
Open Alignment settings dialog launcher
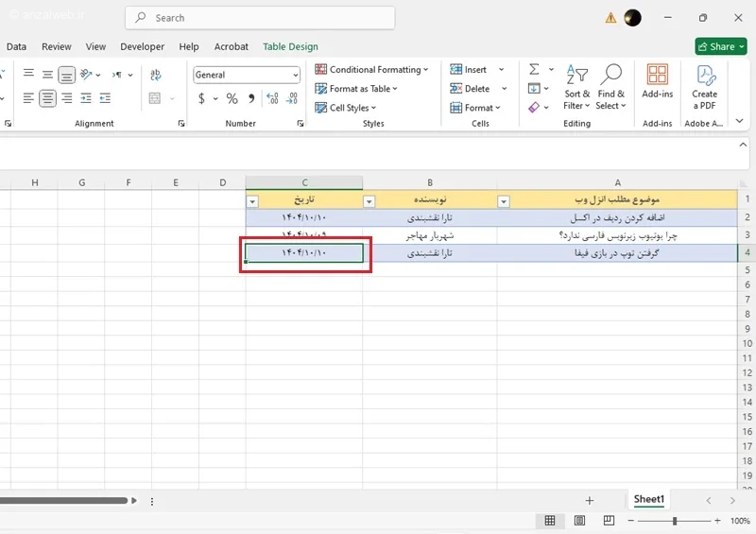(x=181, y=124)
